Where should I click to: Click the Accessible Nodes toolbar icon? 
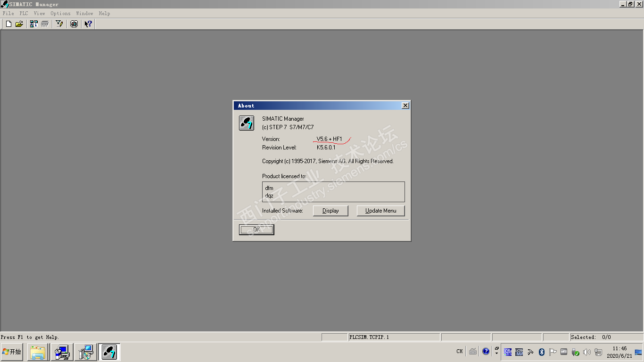click(x=33, y=24)
